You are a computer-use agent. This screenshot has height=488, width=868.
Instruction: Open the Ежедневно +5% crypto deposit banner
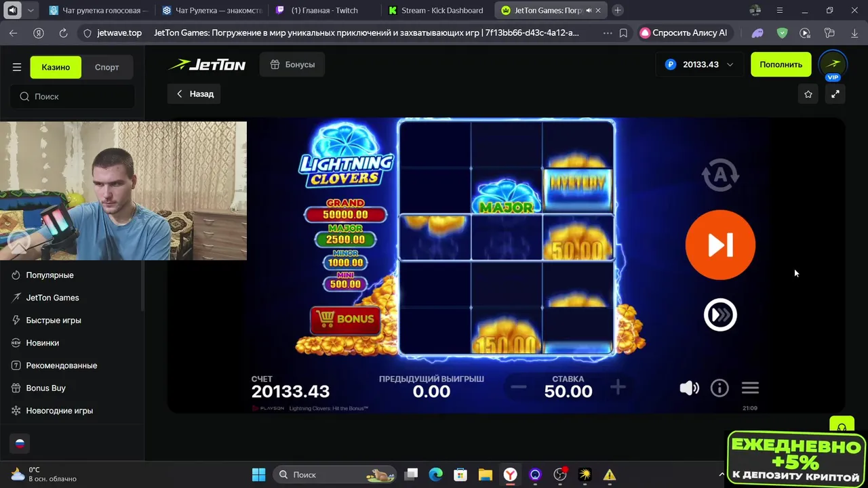pyautogui.click(x=796, y=460)
